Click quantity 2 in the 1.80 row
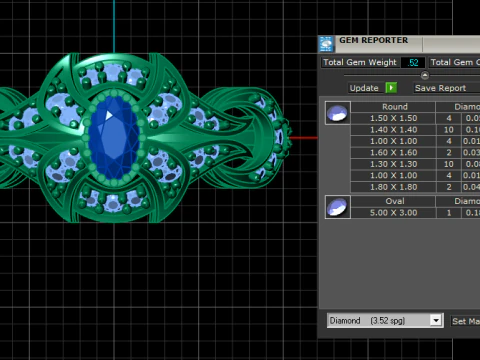Viewport: 480px width, 360px height. 449,187
